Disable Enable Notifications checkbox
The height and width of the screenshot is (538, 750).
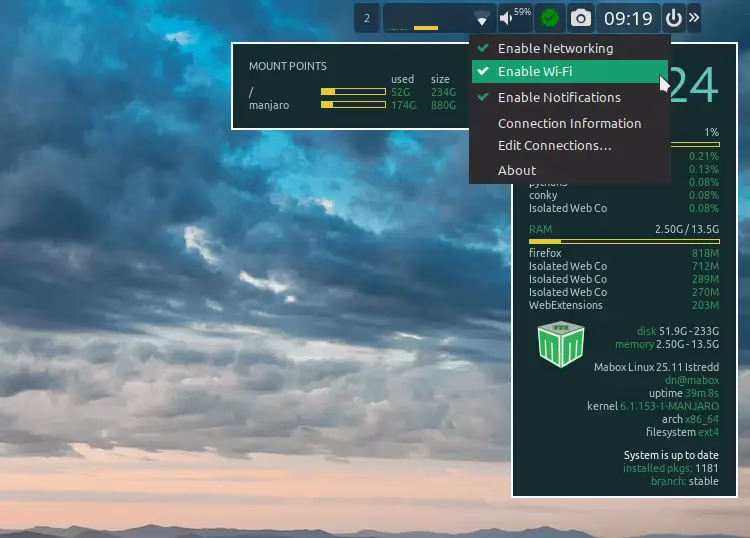559,97
